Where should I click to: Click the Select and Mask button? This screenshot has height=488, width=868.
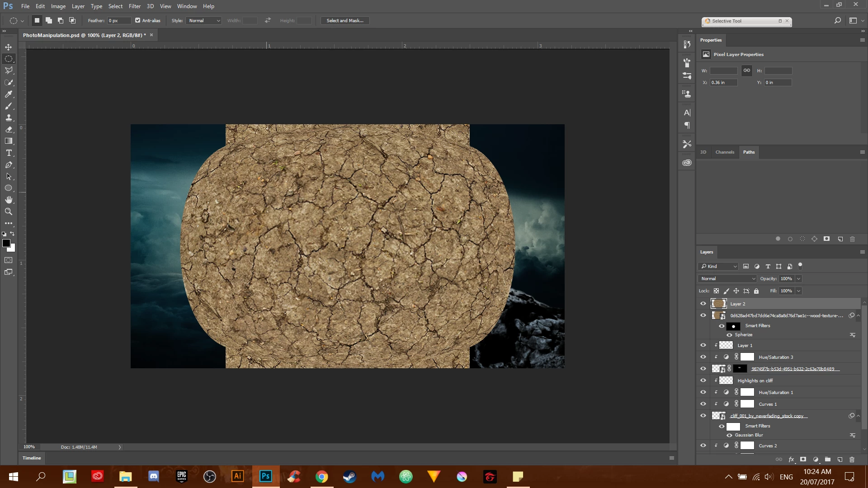[344, 20]
